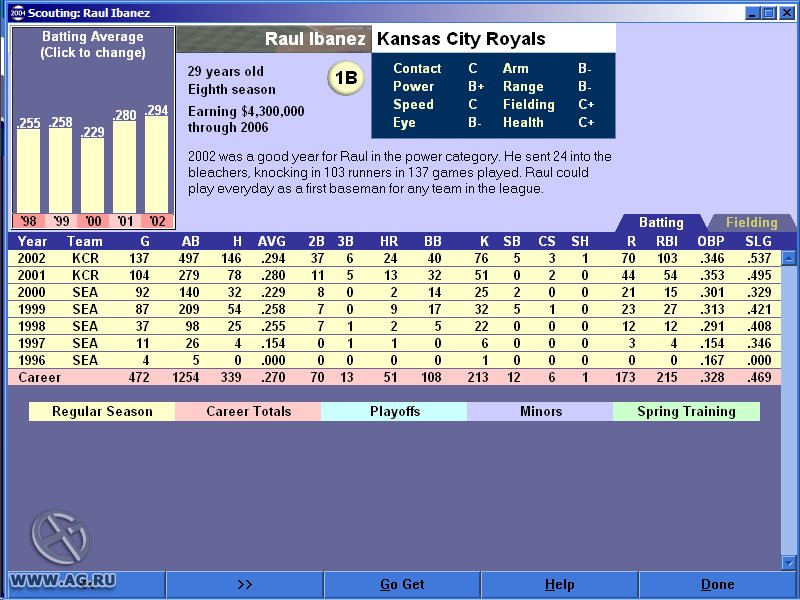Click the AVG column header
This screenshot has height=600, width=800.
point(271,241)
